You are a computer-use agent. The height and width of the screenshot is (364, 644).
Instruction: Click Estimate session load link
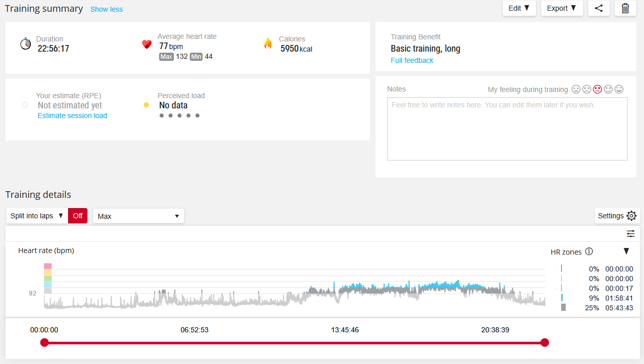(73, 116)
